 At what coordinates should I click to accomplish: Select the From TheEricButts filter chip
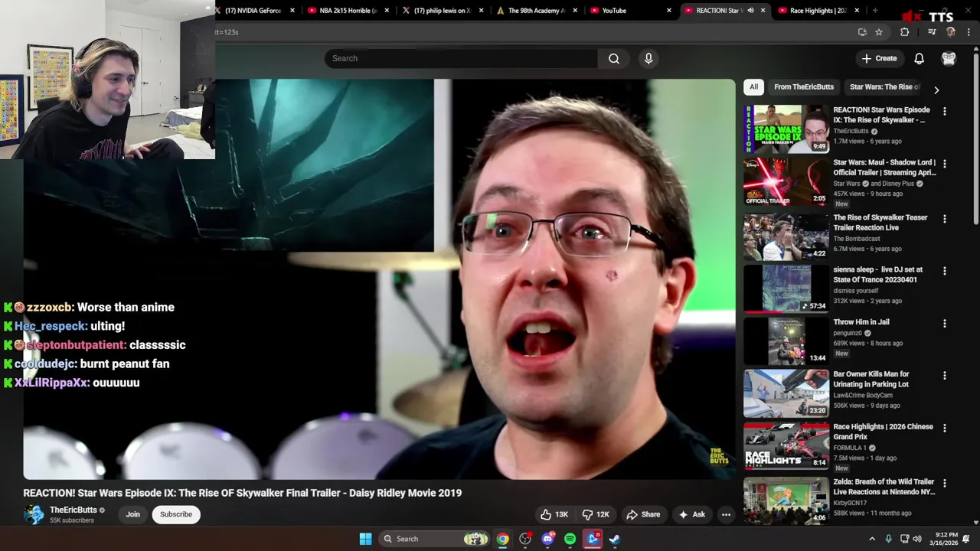click(804, 87)
